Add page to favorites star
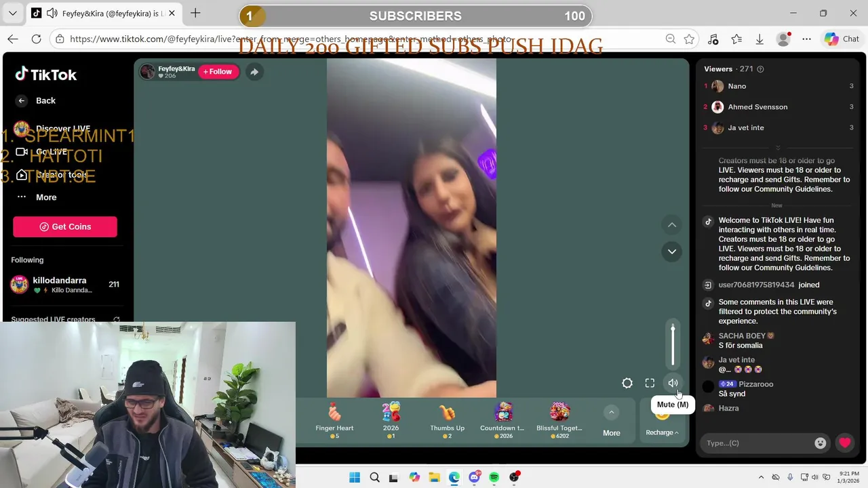The image size is (868, 488). coord(690,39)
